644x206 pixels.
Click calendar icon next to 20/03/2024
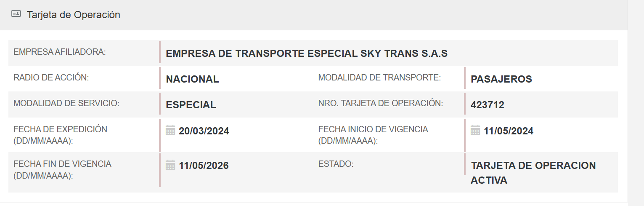pos(170,130)
